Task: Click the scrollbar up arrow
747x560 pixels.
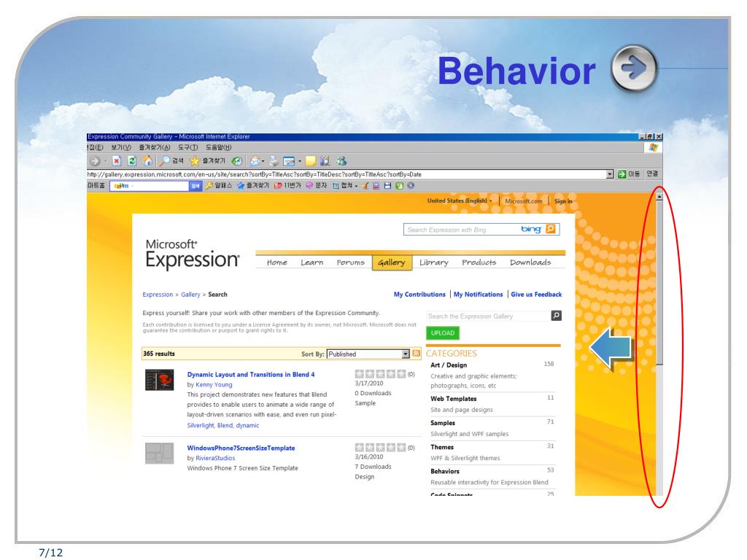Action: coord(659,196)
